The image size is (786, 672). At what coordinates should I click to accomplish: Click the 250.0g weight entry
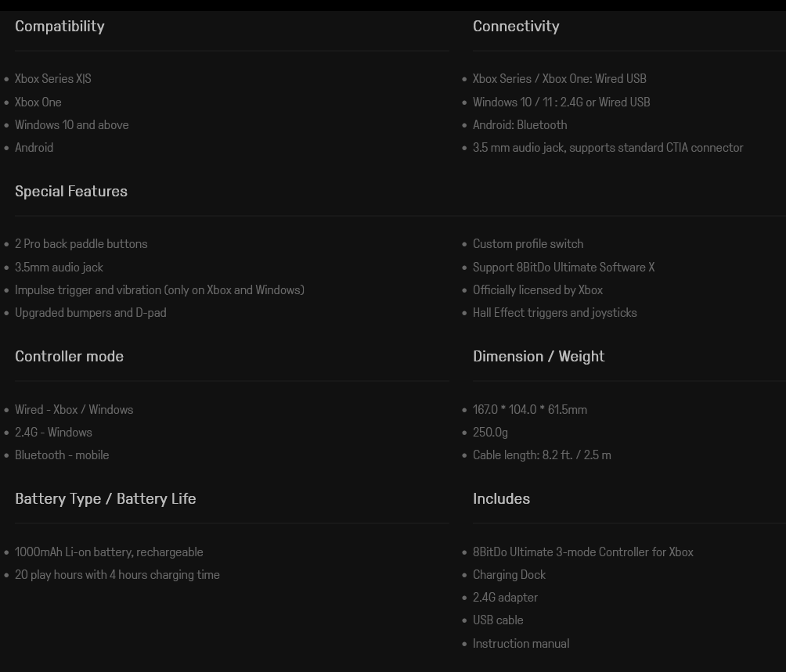tap(490, 432)
